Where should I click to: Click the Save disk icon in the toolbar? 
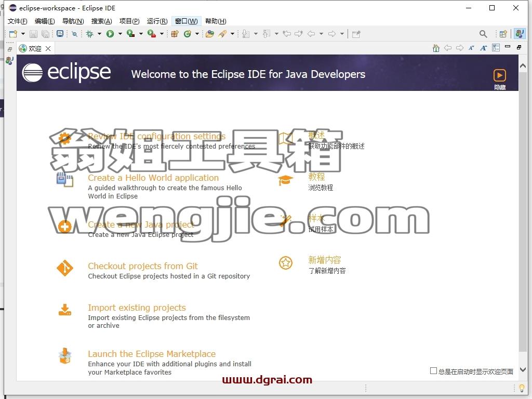[x=34, y=34]
